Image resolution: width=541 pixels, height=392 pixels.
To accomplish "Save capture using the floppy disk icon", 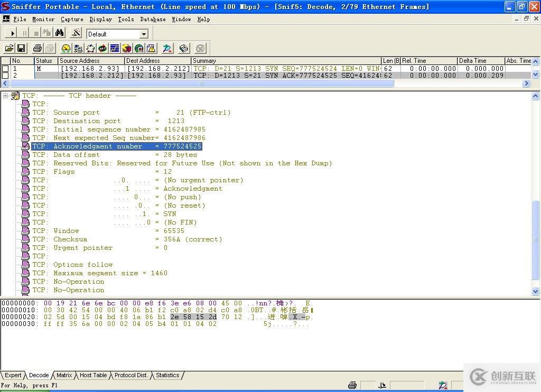I will (x=21, y=49).
